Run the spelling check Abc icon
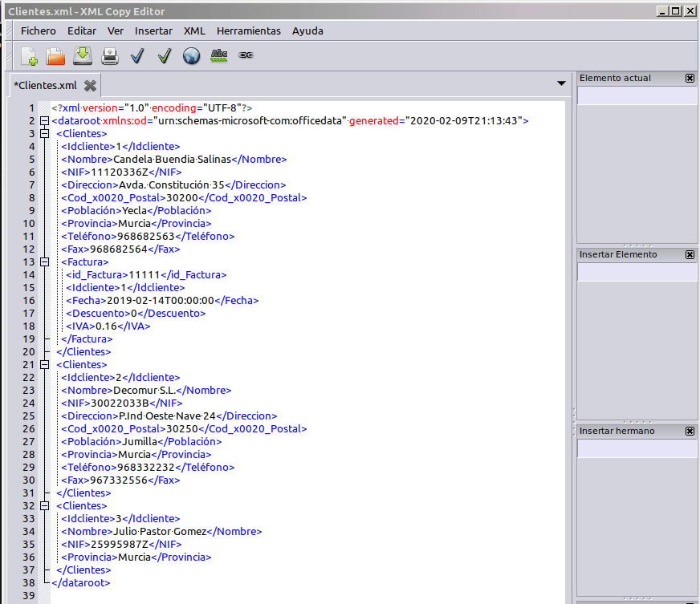Viewport: 700px width, 604px height. (x=218, y=55)
